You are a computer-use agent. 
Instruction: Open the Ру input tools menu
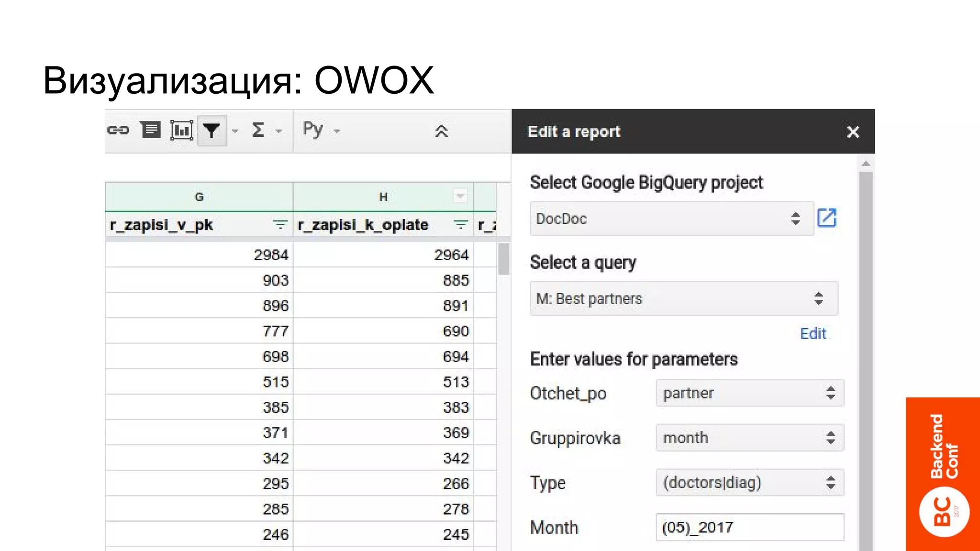[x=321, y=130]
